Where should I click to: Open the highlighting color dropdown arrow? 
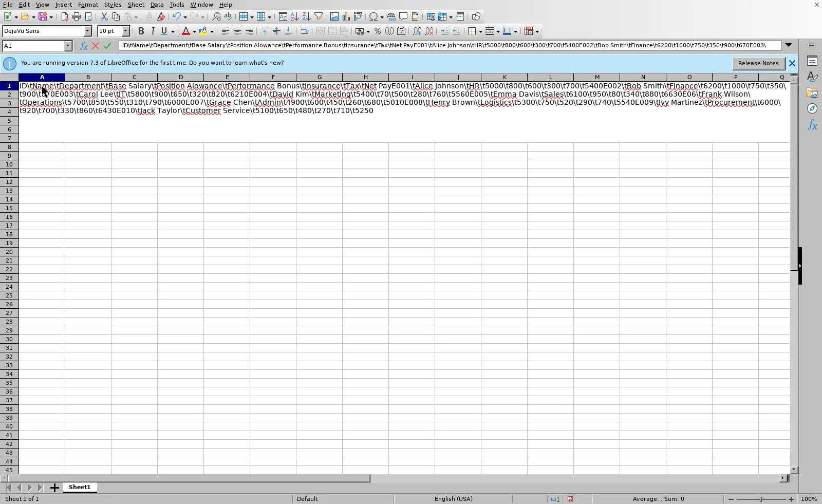pos(212,31)
